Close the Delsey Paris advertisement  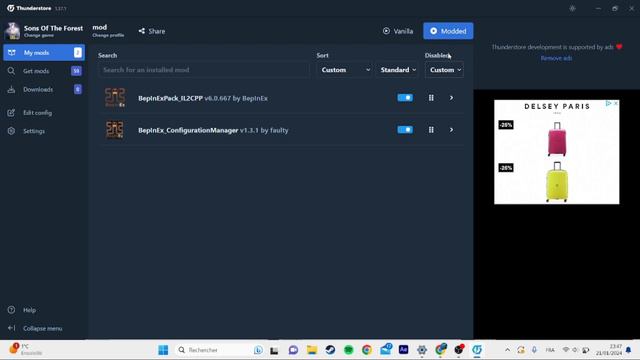[x=616, y=103]
